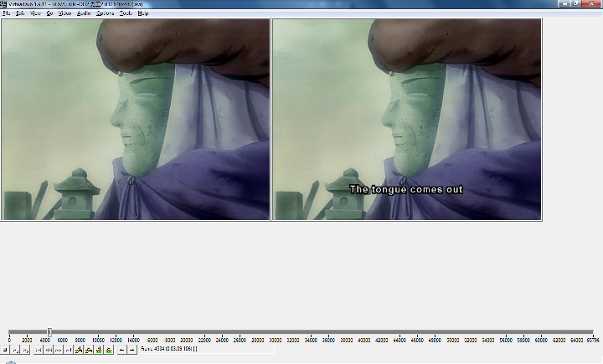The image size is (603, 364).
Task: Step forward one frame
Action: pos(59,350)
